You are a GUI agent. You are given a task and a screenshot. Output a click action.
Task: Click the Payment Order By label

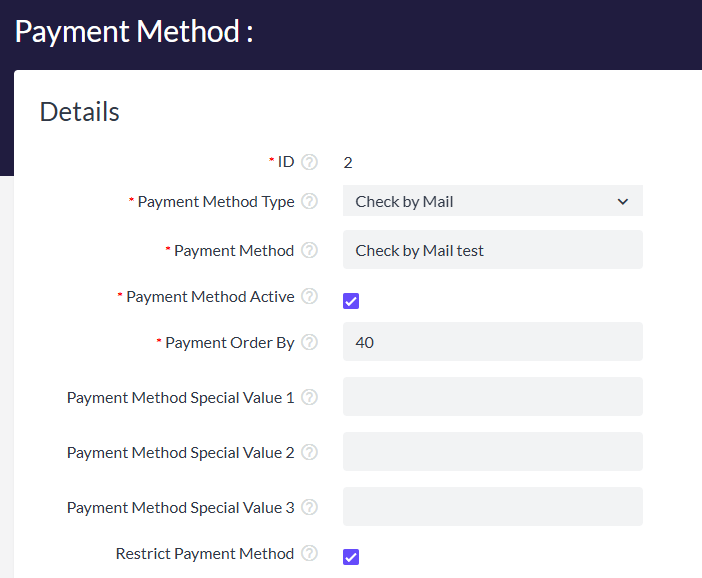pos(230,343)
